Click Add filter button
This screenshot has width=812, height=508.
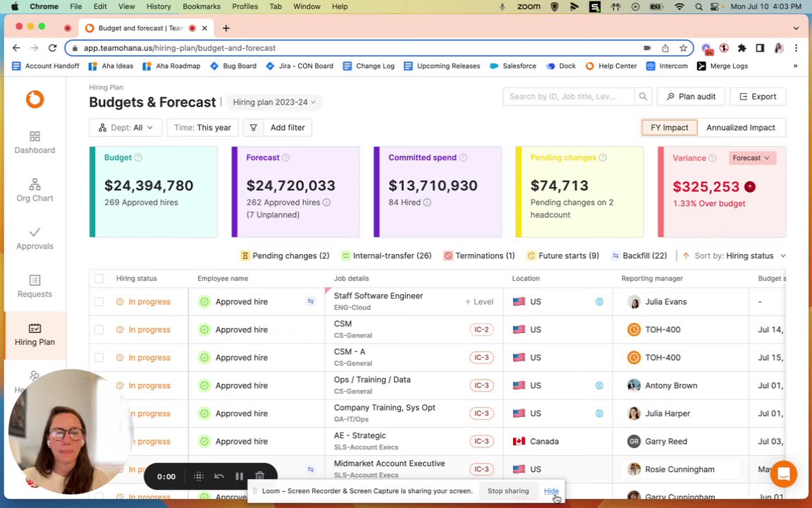(x=288, y=128)
